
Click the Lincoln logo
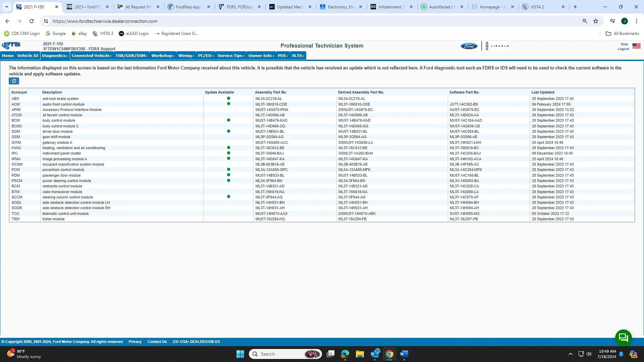497,46
